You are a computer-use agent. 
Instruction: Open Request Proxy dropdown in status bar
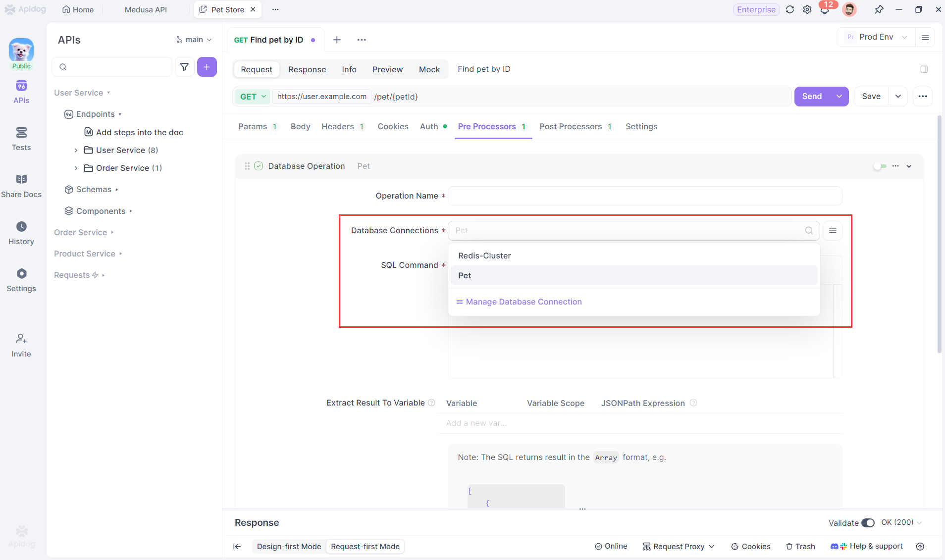[679, 547]
